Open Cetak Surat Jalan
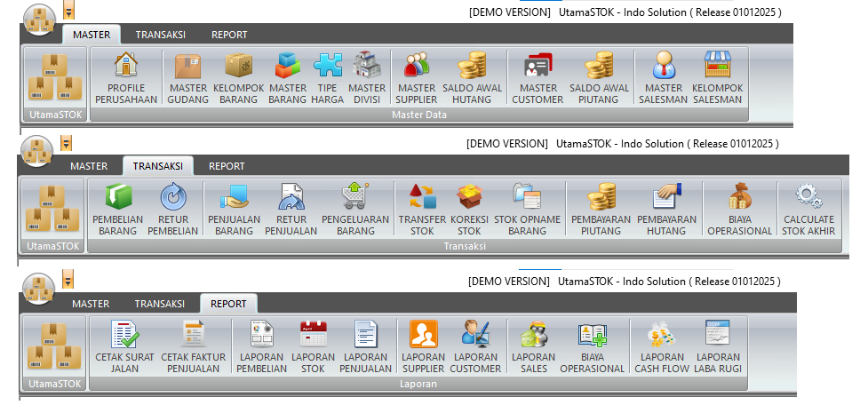The height and width of the screenshot is (413, 868). tap(125, 347)
